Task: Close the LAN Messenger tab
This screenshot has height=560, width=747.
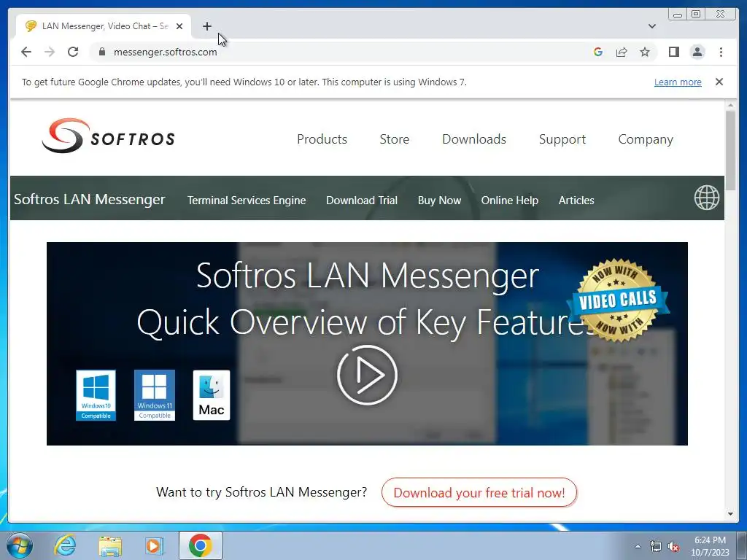Action: pyautogui.click(x=179, y=26)
